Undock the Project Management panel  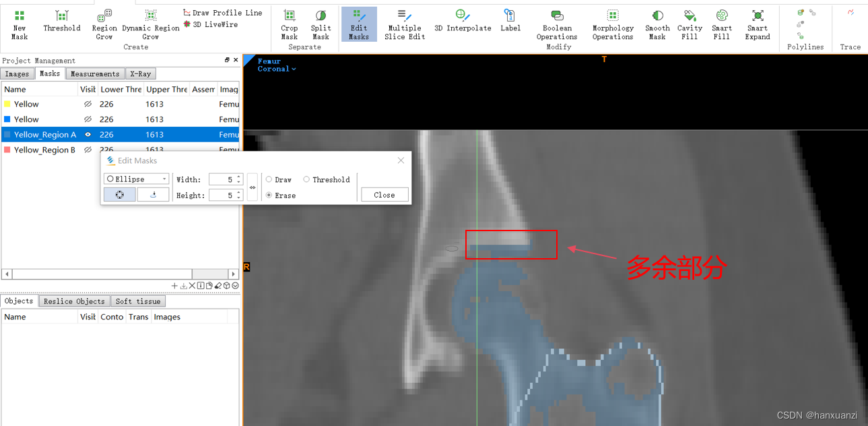pyautogui.click(x=227, y=60)
